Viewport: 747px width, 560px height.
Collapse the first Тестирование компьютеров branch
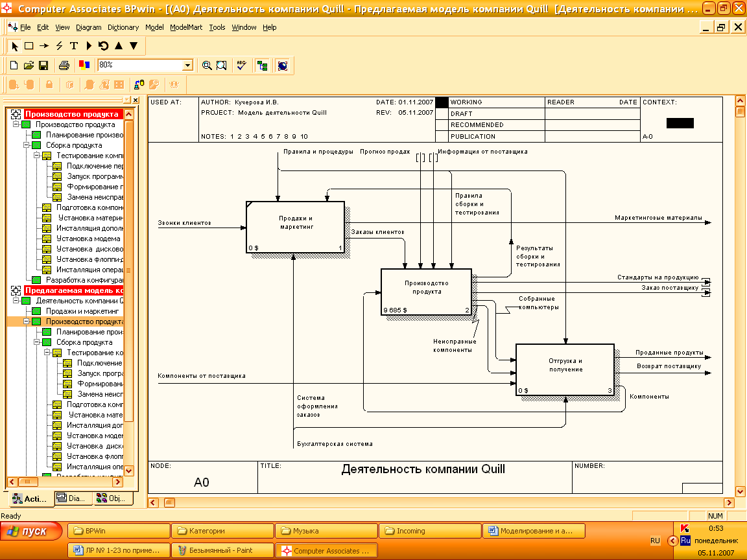(37, 156)
